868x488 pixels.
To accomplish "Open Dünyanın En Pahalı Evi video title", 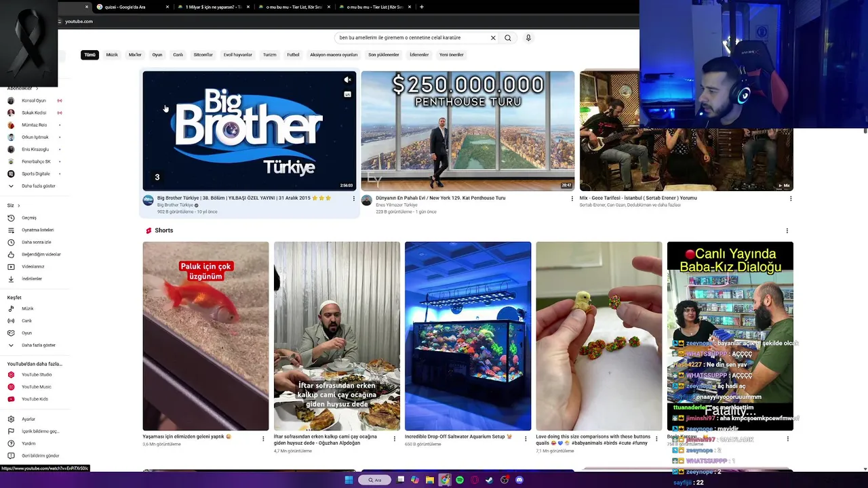I will point(441,198).
